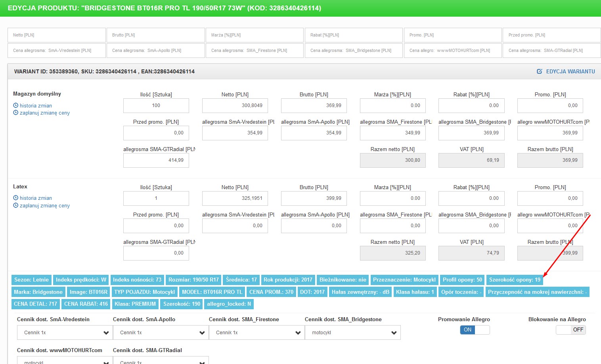Click the Szerokość opony: 19 tag
This screenshot has width=601, height=364.
[515, 280]
